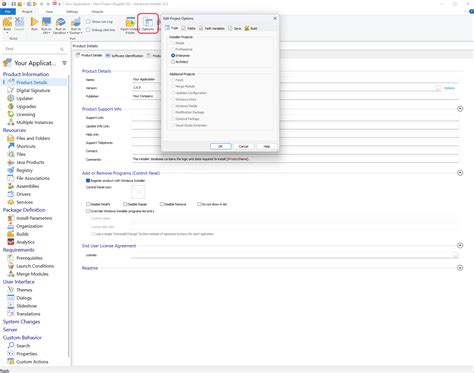Viewport: 474px width, 373px height.
Task: Open Multiple Instances in sidebar
Action: click(x=35, y=122)
